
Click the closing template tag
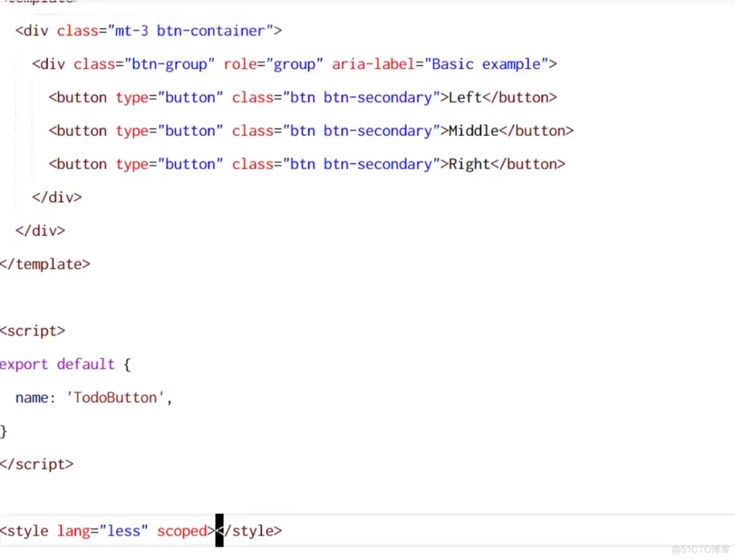(x=45, y=264)
